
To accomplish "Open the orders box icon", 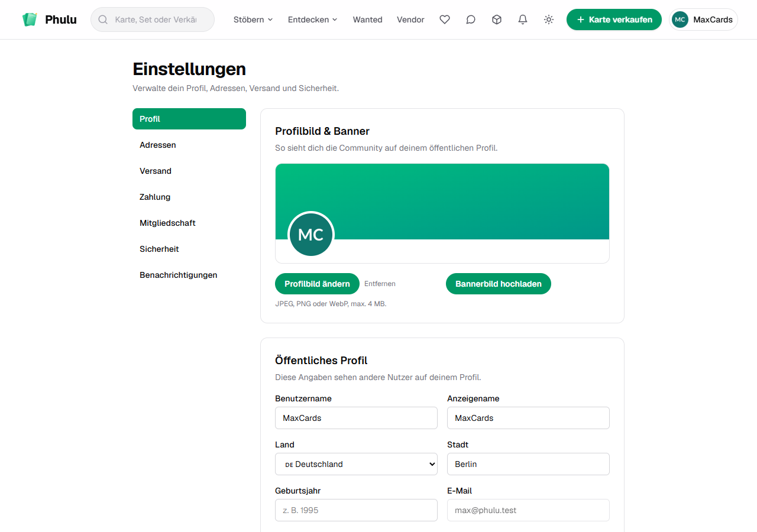I will [497, 20].
